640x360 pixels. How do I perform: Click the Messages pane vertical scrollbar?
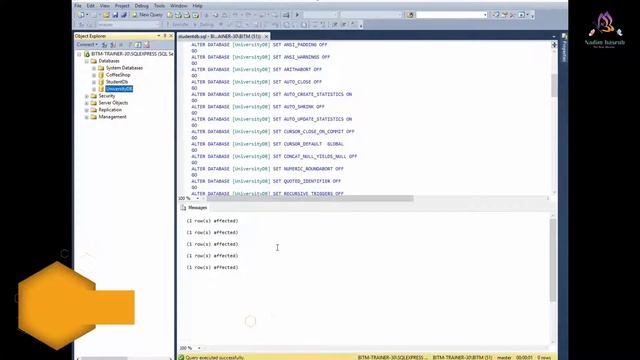pos(553,260)
